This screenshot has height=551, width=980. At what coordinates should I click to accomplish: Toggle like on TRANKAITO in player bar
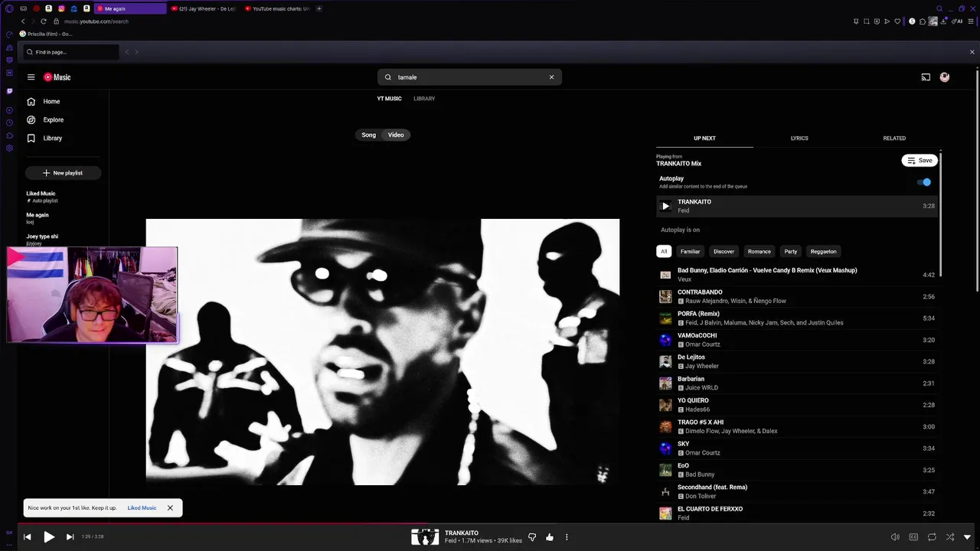click(x=550, y=537)
